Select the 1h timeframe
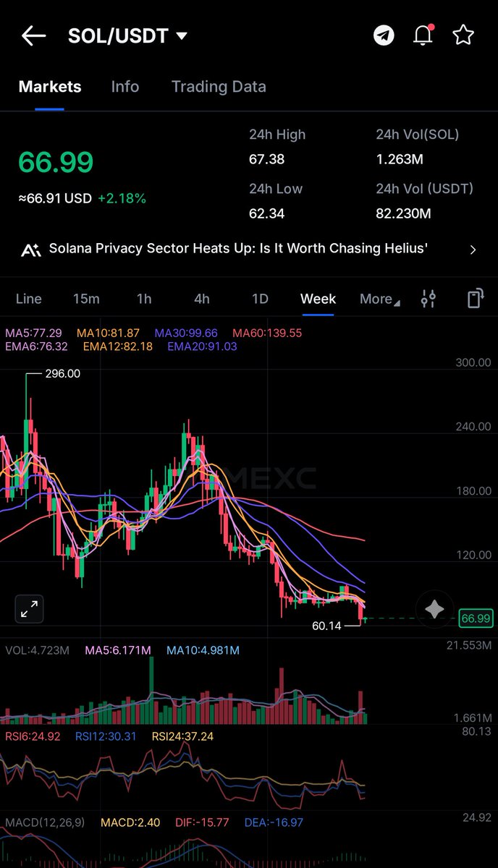This screenshot has width=498, height=868. [144, 299]
